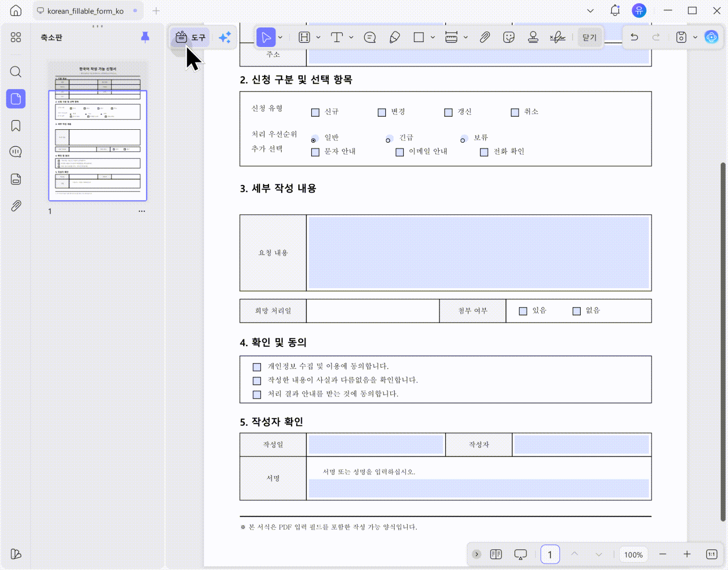This screenshot has height=570, width=728.
Task: Open the AI assistant swirl icon
Action: pyautogui.click(x=711, y=37)
